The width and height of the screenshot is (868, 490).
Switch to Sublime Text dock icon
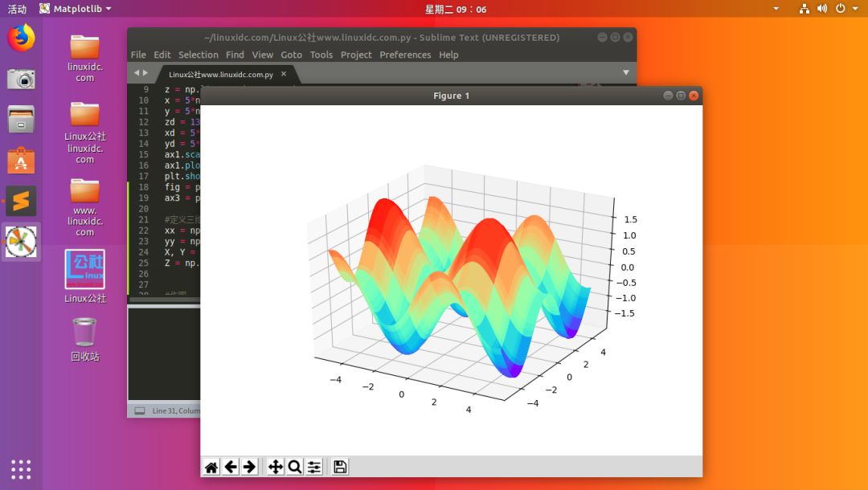[x=21, y=201]
